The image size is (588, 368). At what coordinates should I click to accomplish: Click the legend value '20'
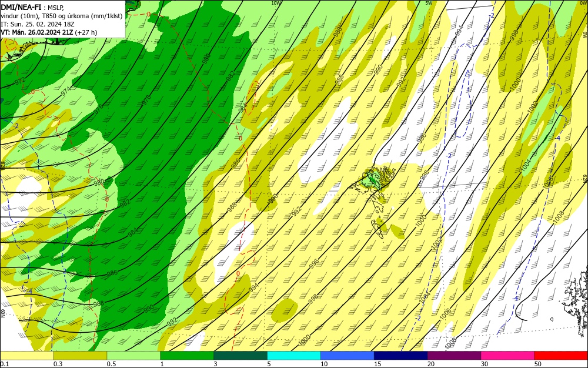(431, 364)
